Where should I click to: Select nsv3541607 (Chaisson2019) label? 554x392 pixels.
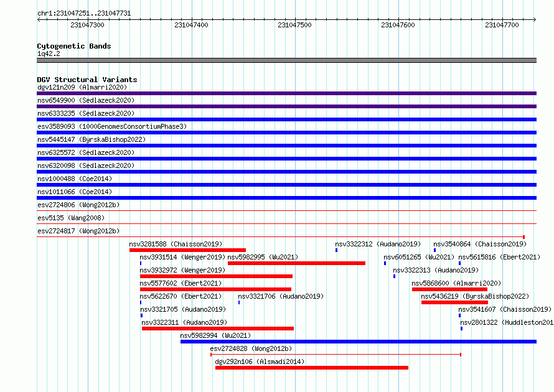tap(505, 309)
